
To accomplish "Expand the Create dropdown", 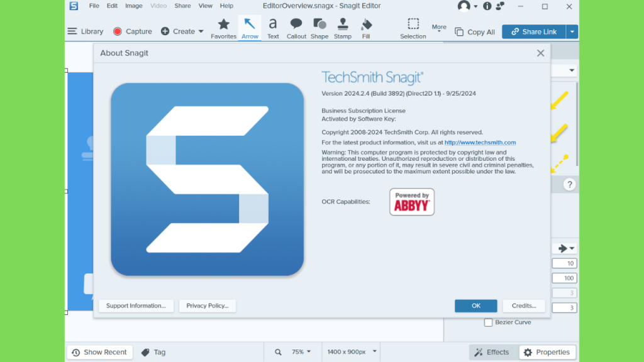I will coord(201,31).
